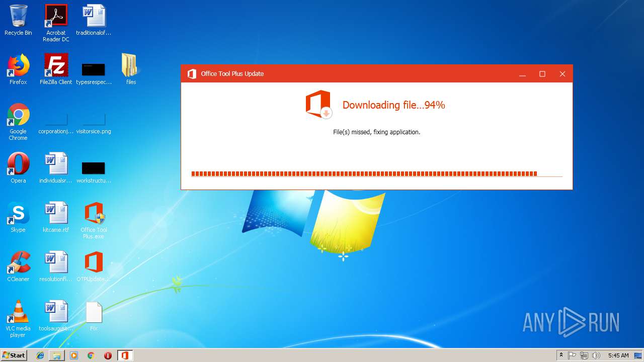Open the Start menu
Viewport: 644px width, 362px height.
(14, 355)
